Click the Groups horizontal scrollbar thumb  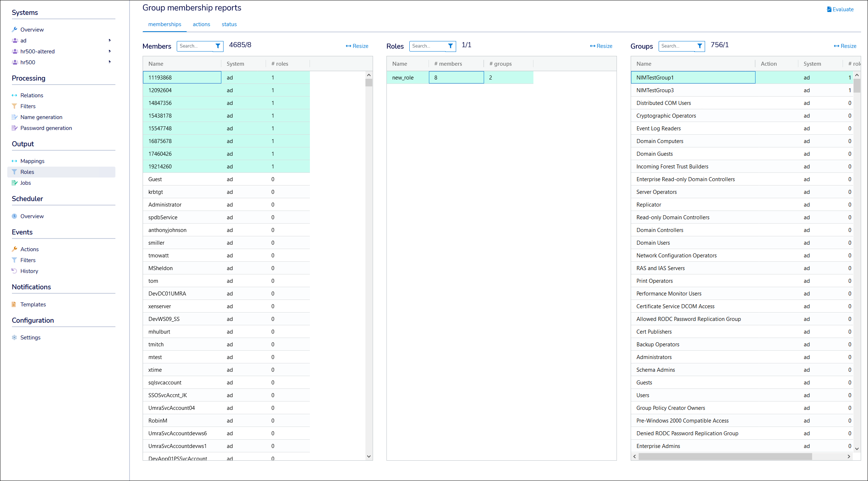point(725,456)
